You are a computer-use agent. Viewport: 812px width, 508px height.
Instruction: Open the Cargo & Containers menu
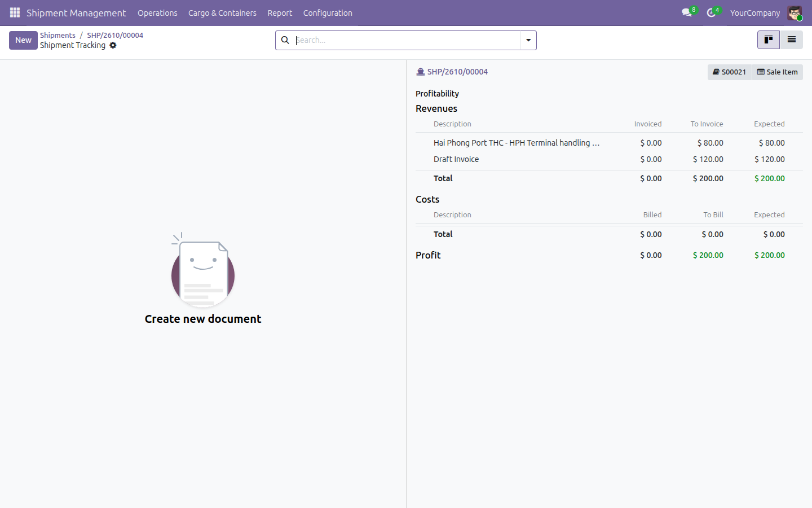click(x=222, y=13)
